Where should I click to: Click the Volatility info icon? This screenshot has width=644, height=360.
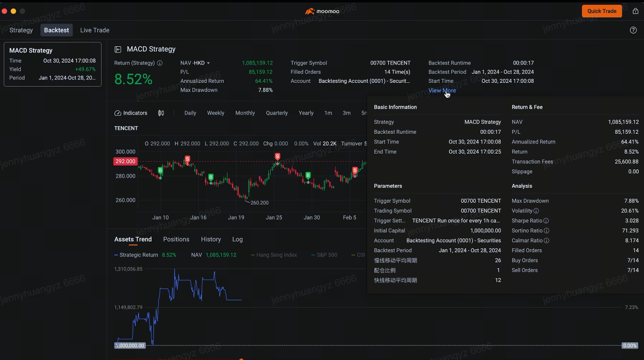(x=536, y=211)
